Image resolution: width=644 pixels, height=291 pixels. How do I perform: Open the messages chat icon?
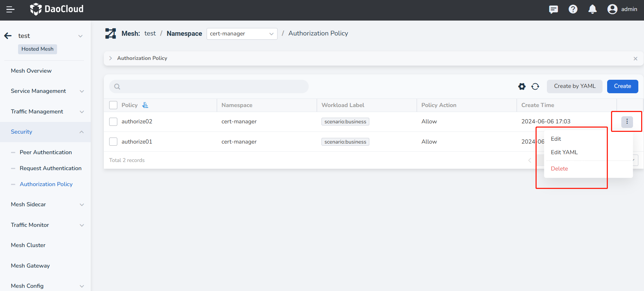(x=553, y=10)
